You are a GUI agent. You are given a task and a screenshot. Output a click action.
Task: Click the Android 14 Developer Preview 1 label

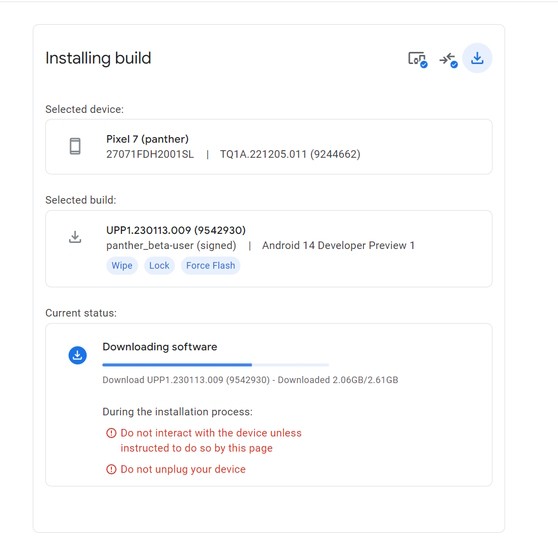pos(338,246)
